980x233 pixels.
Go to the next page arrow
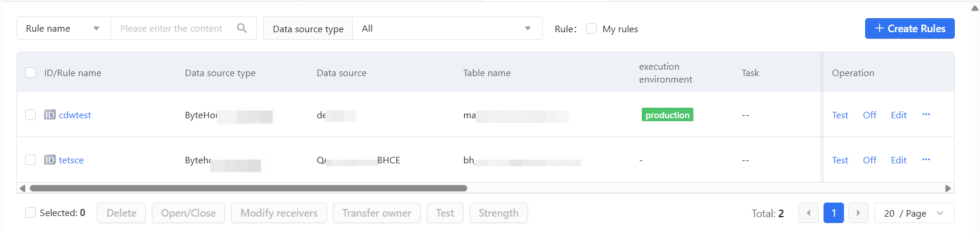[x=858, y=213]
